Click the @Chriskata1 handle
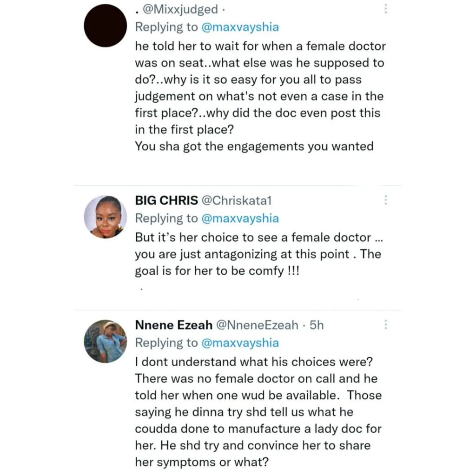 (x=236, y=200)
